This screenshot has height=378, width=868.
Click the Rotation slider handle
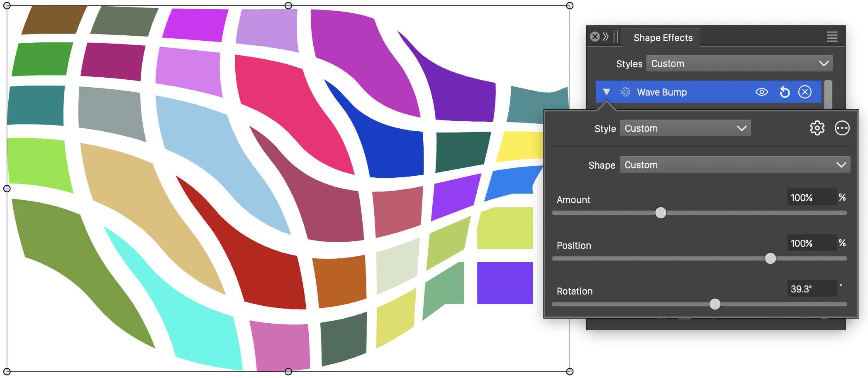click(x=714, y=304)
